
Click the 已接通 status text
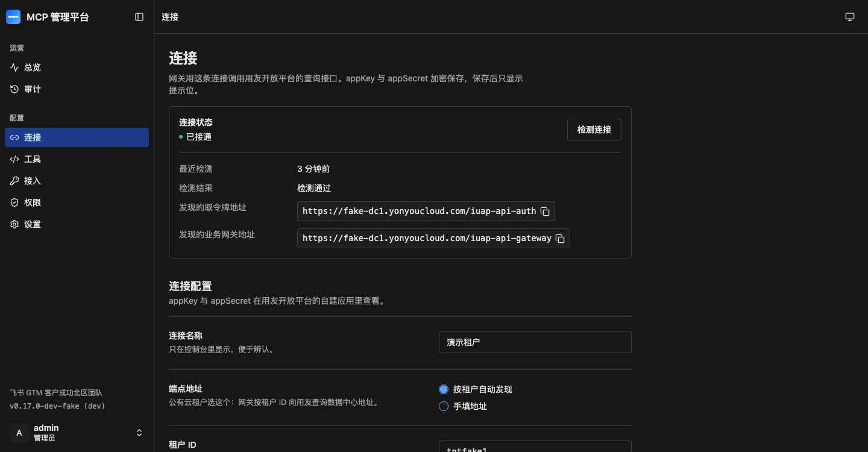(x=199, y=137)
